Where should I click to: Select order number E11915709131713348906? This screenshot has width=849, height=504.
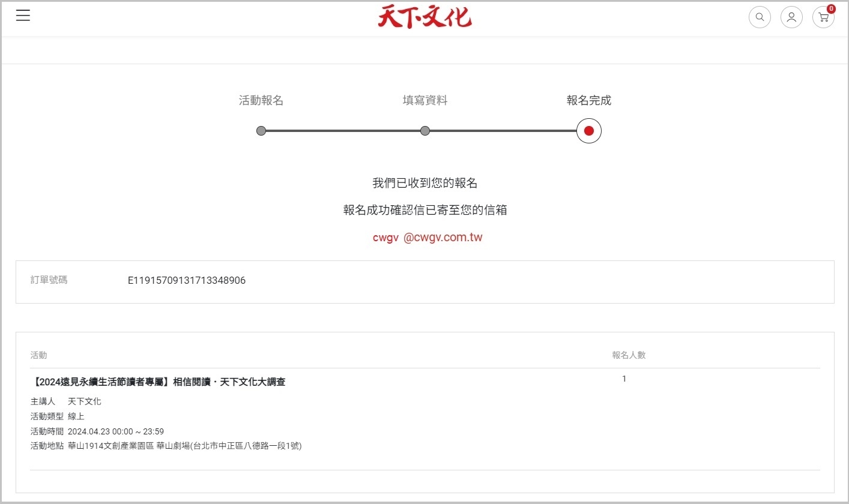click(187, 280)
